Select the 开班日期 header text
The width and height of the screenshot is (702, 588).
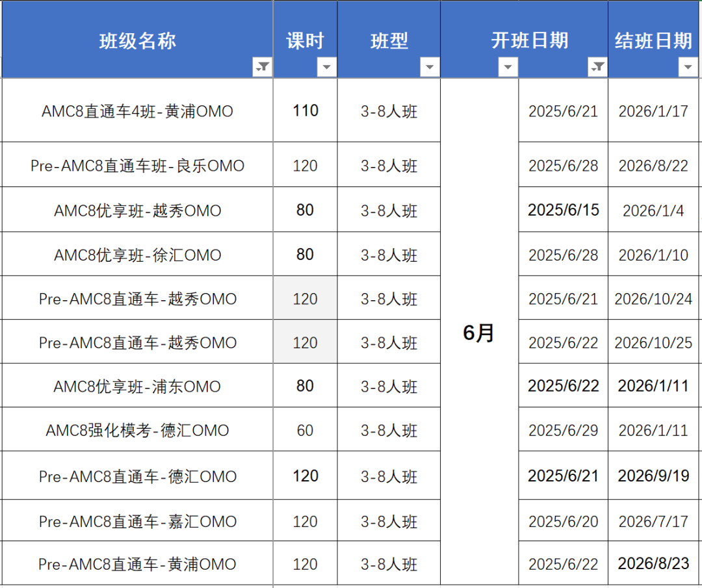530,41
